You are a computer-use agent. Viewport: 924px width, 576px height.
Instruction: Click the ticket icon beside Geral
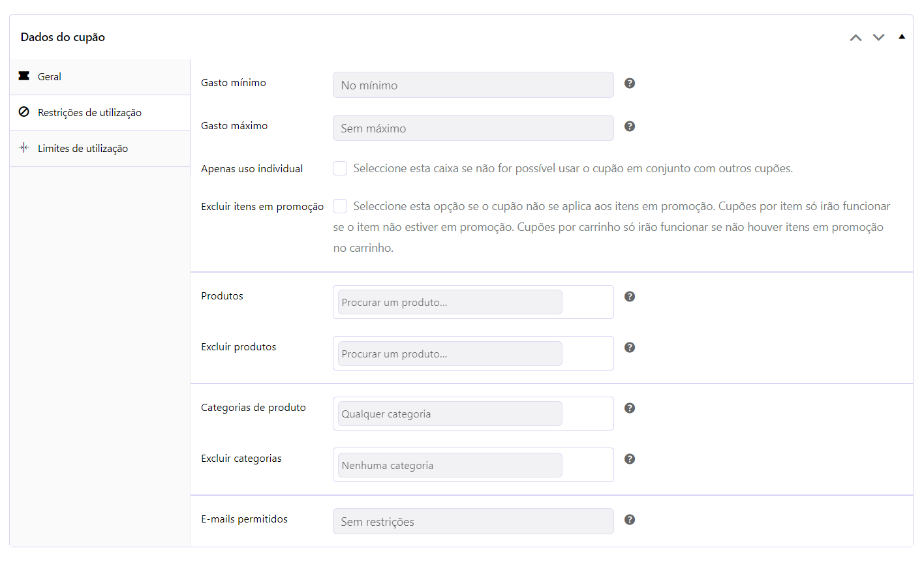24,76
